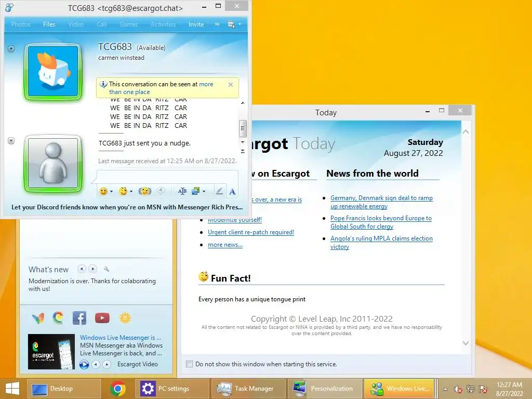
Task: Click your own grey silhouette display picture
Action: [54, 163]
